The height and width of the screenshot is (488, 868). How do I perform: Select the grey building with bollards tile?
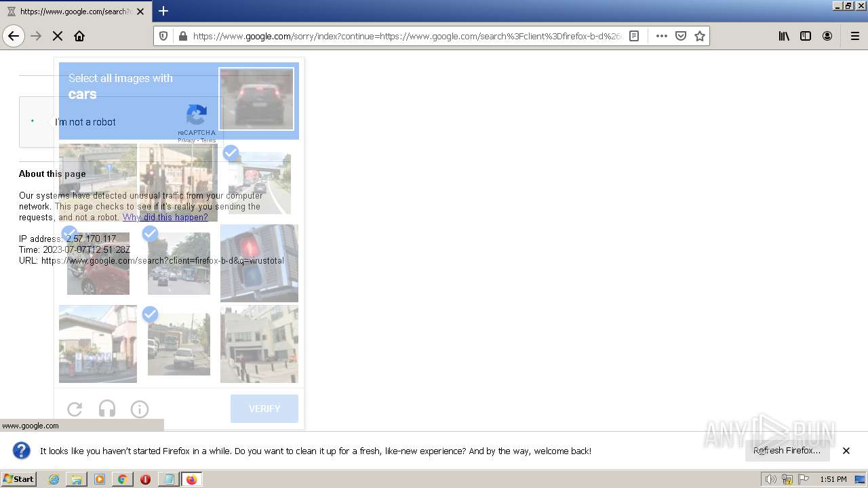259,344
